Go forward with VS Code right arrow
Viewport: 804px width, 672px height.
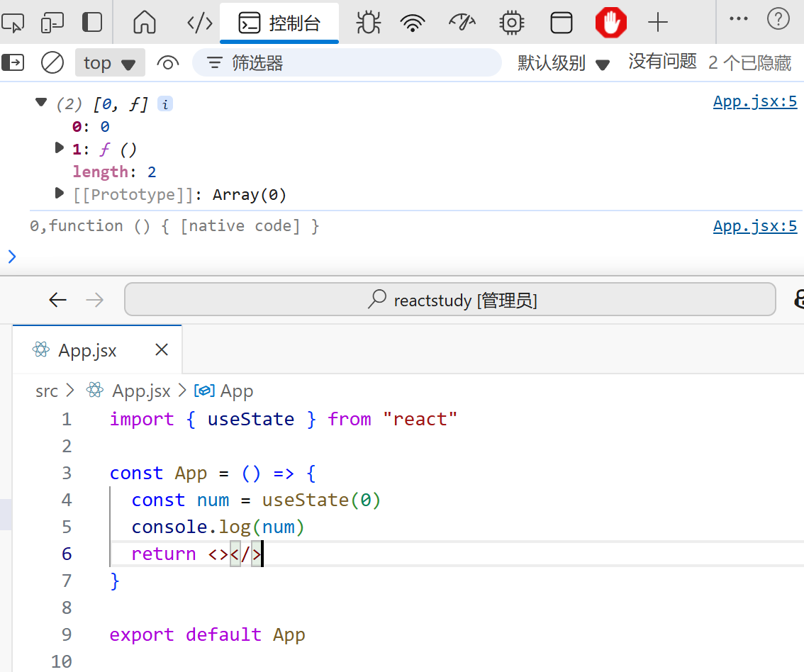[95, 299]
